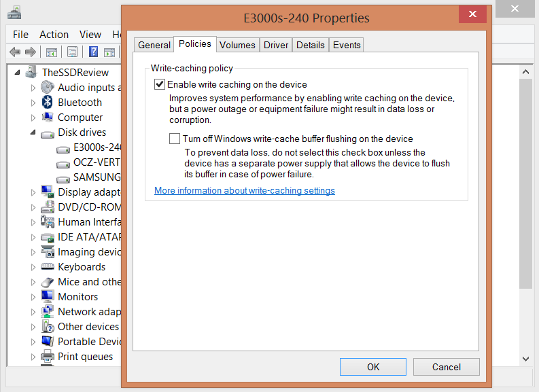This screenshot has width=539, height=392.
Task: Click Cancel in the Properties dialog
Action: tap(446, 367)
